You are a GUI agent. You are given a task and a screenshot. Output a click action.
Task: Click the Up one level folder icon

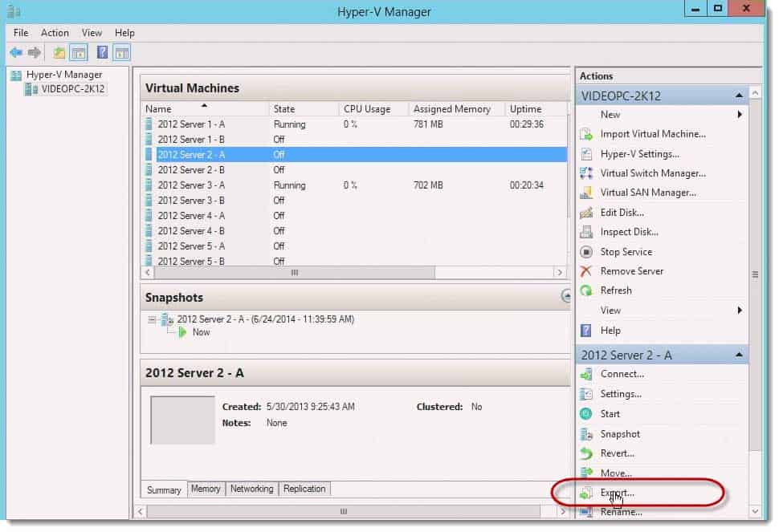(x=59, y=52)
